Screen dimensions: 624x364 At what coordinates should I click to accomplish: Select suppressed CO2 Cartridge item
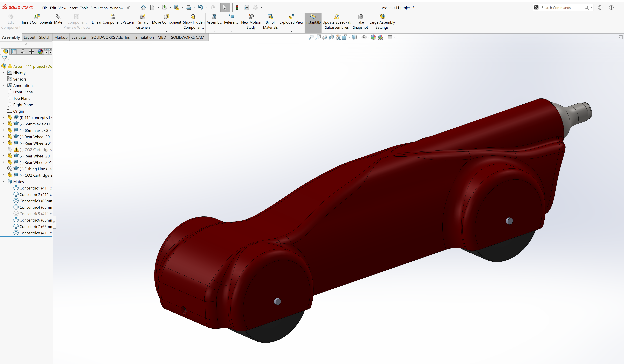30,149
